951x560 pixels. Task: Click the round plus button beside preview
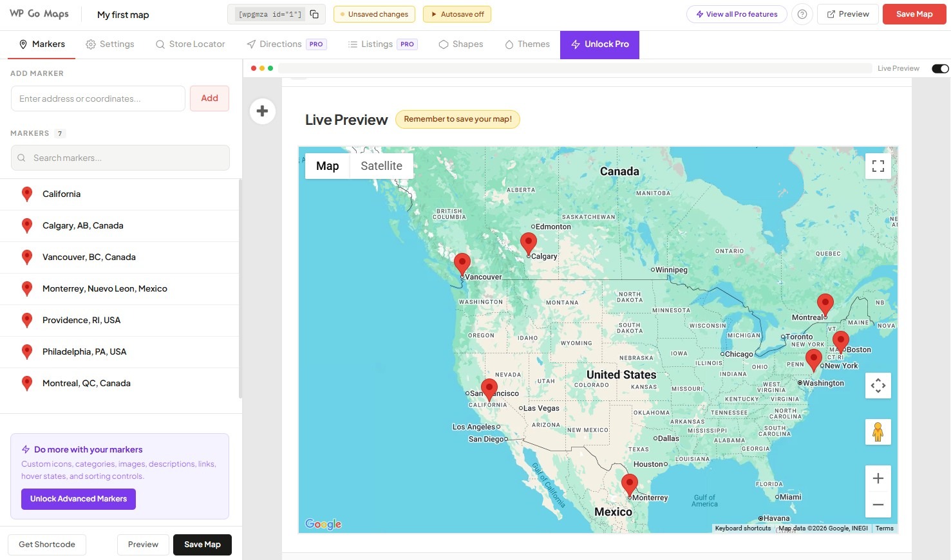[262, 111]
